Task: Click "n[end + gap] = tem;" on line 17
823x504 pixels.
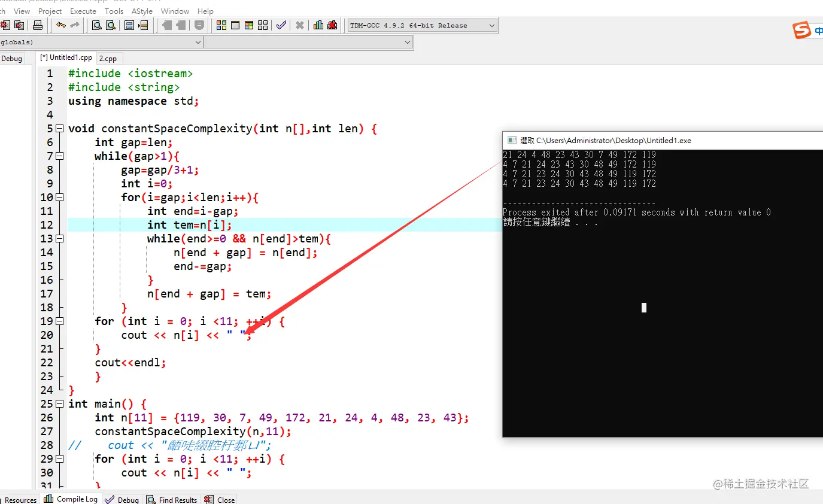Action: 209,294
